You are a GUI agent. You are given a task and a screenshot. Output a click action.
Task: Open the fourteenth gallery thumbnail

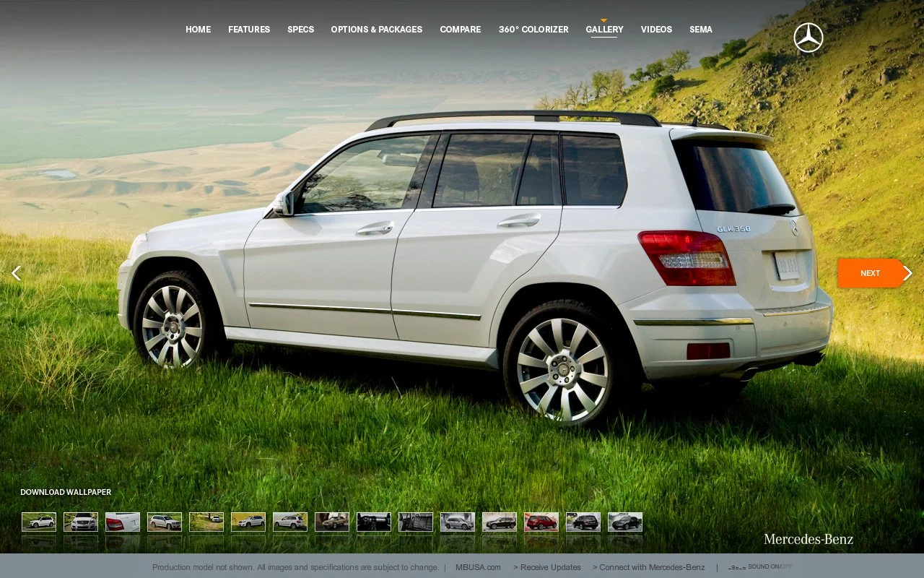(583, 522)
